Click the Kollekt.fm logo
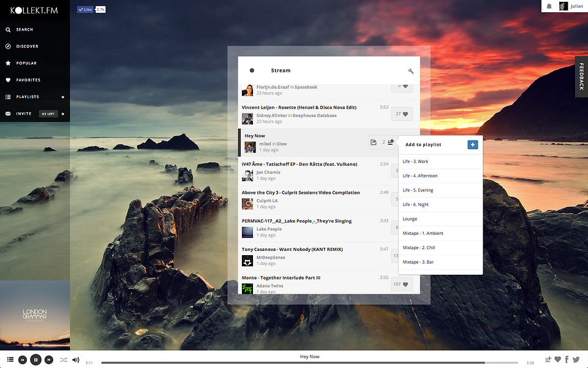The height and width of the screenshot is (368, 588). [34, 10]
